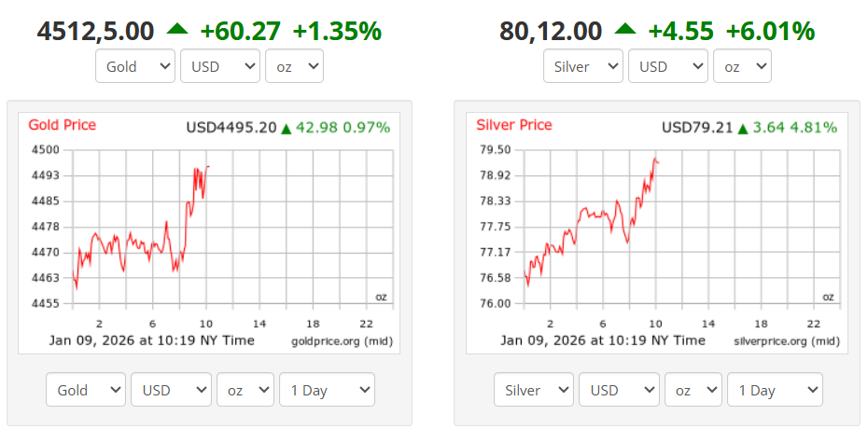This screenshot has width=868, height=429.
Task: Open the Silver dropdown below the silver chart
Action: point(534,390)
